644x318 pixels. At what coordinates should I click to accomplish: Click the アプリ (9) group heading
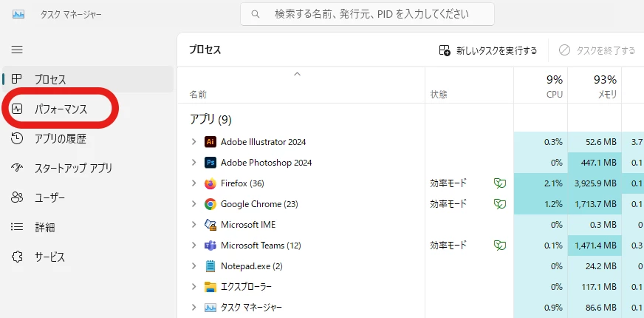pyautogui.click(x=210, y=120)
